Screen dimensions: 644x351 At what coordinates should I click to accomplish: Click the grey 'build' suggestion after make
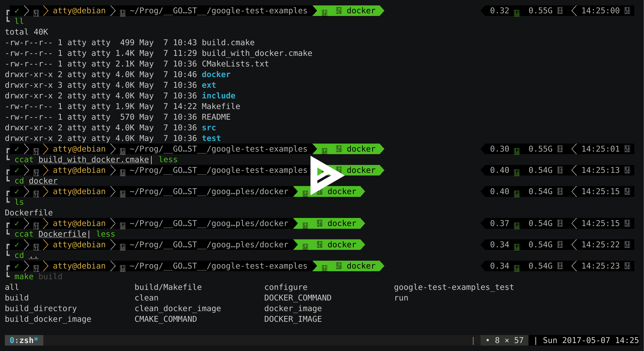(50, 277)
